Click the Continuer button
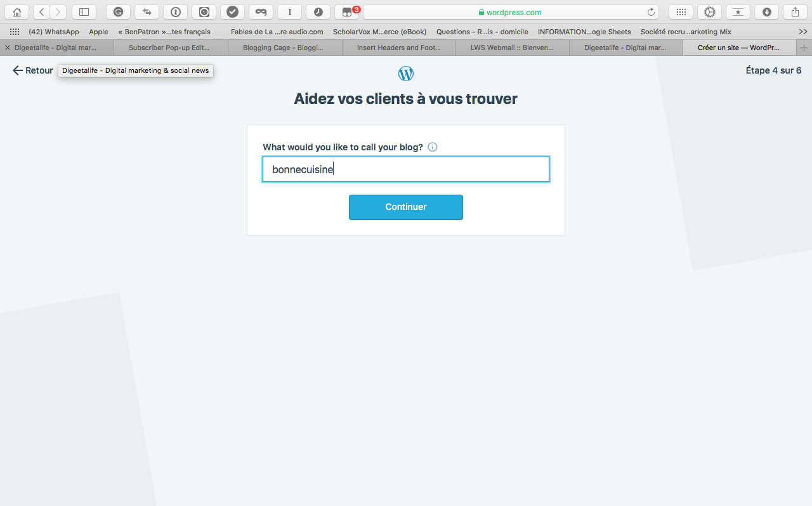This screenshot has height=506, width=812. [406, 207]
